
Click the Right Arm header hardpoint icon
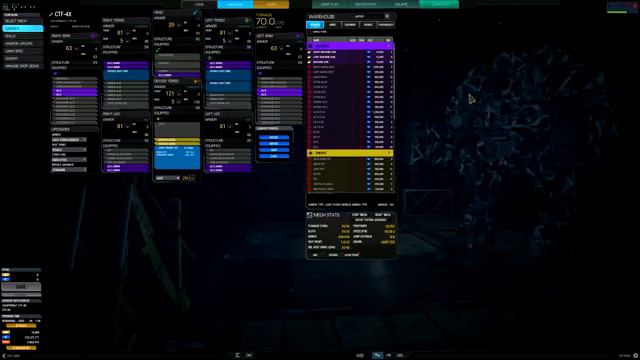point(93,36)
